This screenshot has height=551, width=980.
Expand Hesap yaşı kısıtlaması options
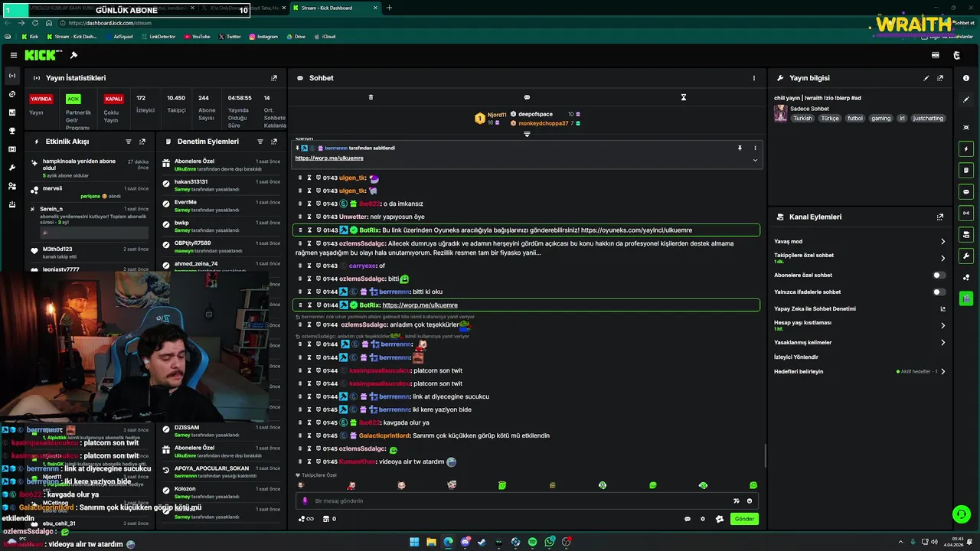[942, 325]
